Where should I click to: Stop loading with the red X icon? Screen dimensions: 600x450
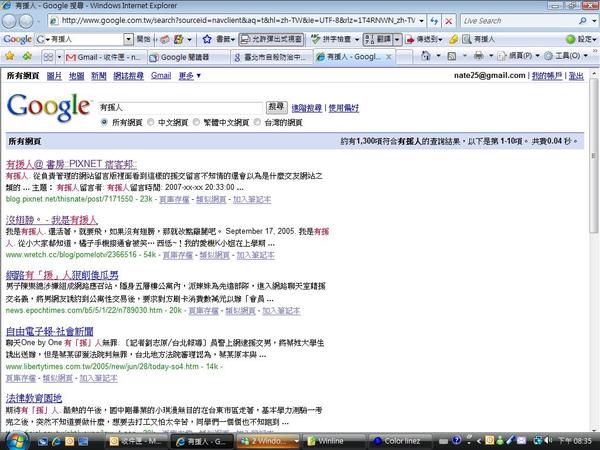(448, 21)
